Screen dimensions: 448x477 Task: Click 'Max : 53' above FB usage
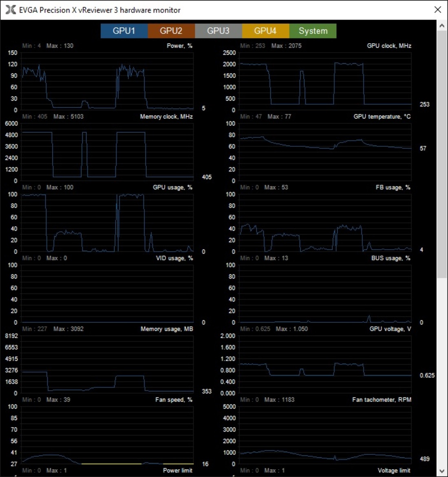point(276,187)
